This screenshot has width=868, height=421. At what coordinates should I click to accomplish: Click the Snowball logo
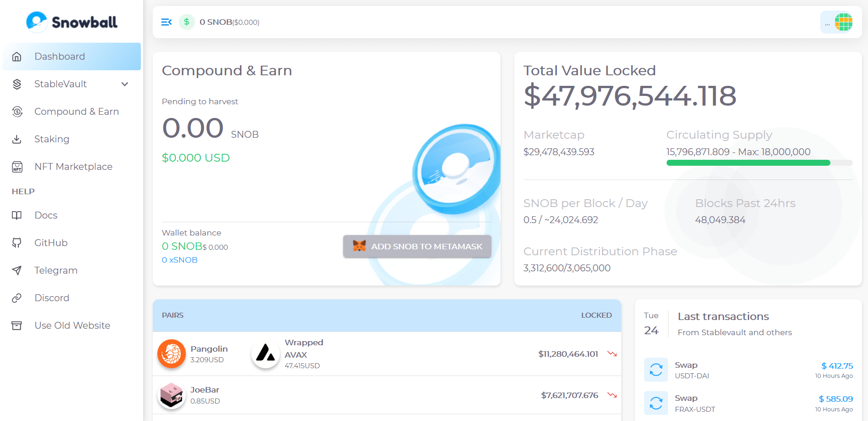(72, 22)
